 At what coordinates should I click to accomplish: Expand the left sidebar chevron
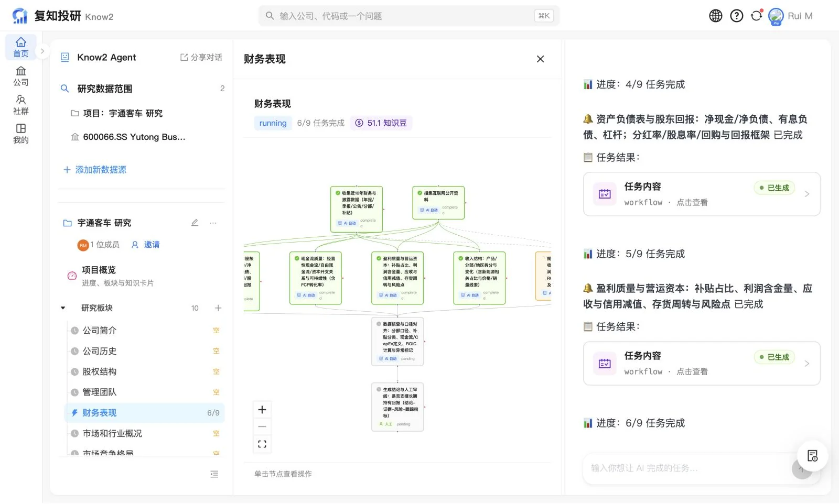click(x=43, y=51)
